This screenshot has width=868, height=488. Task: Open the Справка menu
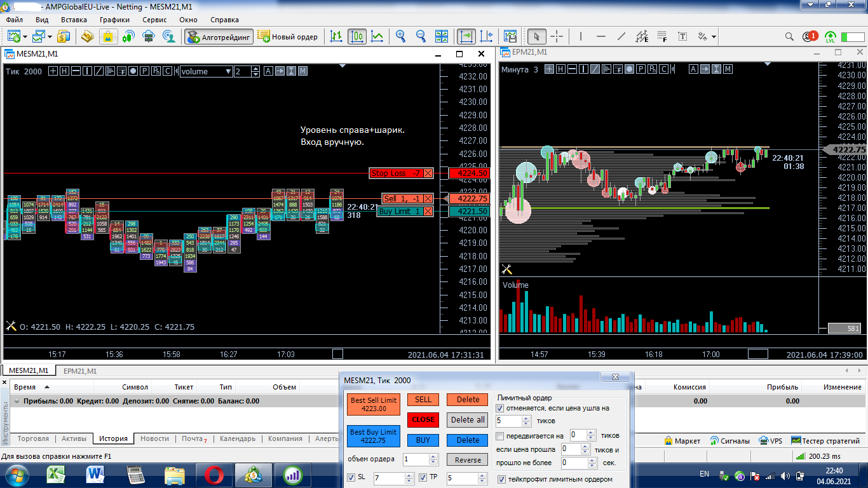224,20
